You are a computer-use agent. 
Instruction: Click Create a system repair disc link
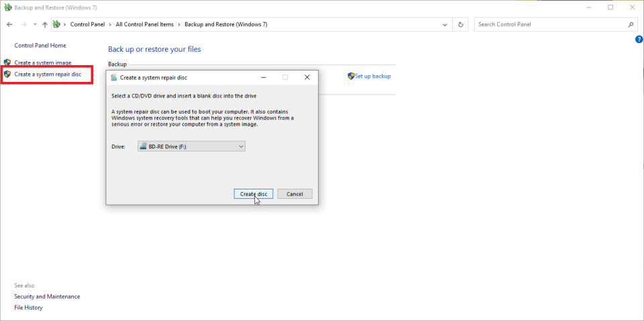[48, 75]
